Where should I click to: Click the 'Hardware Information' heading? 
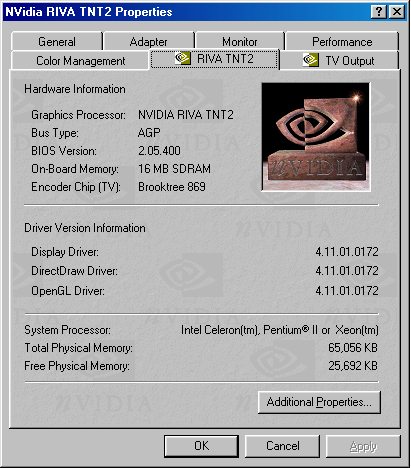pos(75,89)
